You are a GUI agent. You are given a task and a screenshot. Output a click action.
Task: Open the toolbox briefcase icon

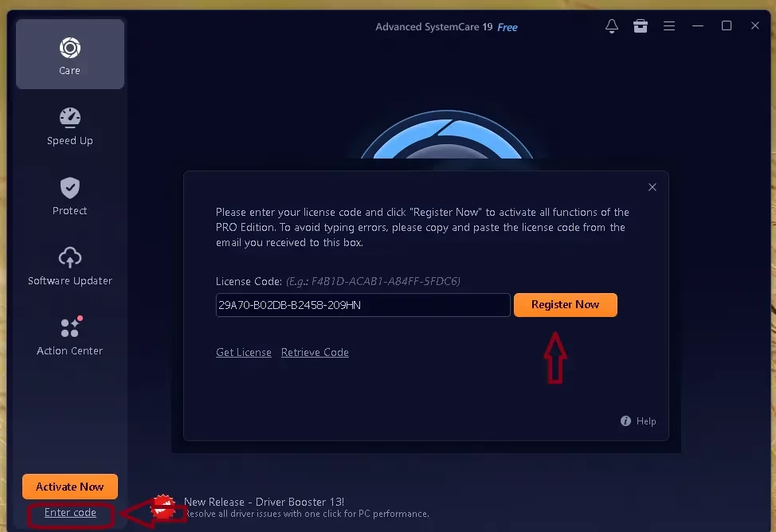tap(641, 26)
